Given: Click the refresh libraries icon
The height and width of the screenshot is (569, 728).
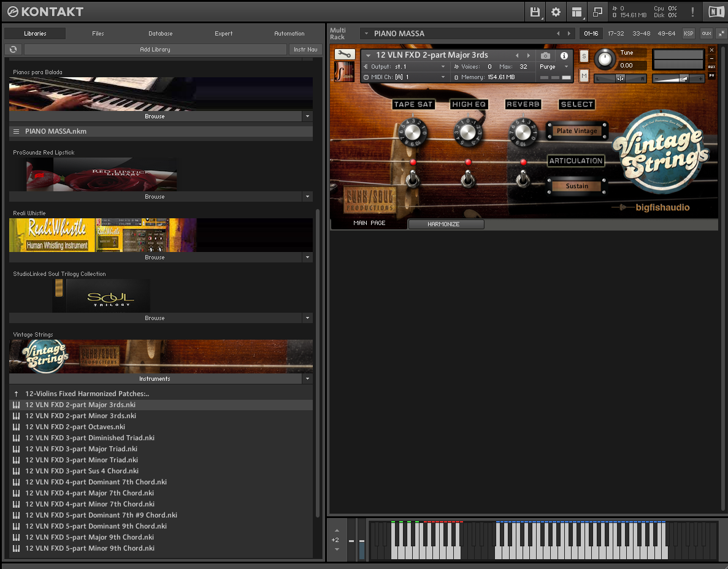Looking at the screenshot, I should 13,49.
